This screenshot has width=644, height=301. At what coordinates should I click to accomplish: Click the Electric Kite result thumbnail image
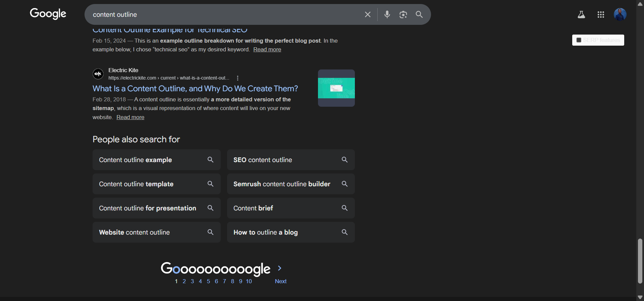(x=336, y=88)
